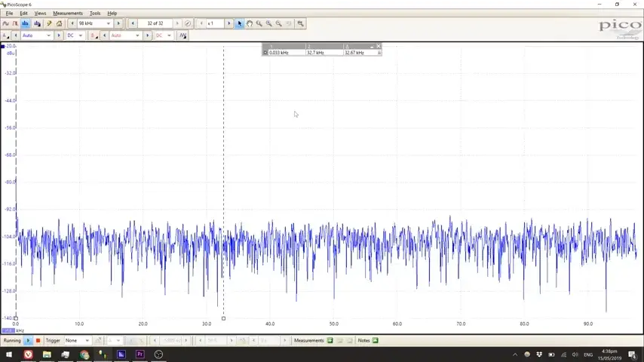644x362 pixels.
Task: Click the Zoom in tool
Action: (x=269, y=23)
